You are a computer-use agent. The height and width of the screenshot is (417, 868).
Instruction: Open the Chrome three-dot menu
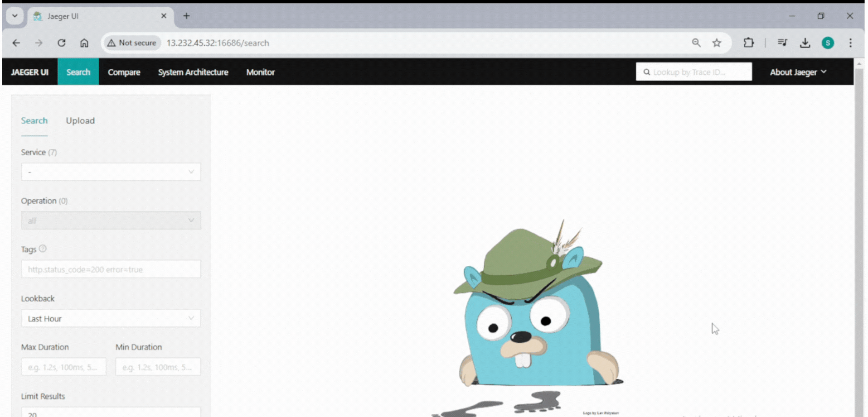coord(850,43)
